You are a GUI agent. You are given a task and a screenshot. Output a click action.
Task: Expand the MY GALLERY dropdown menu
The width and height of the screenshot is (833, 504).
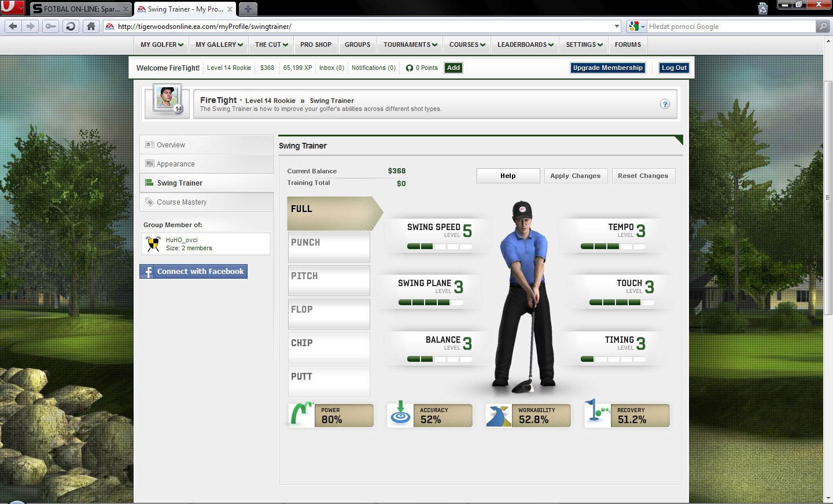[219, 45]
